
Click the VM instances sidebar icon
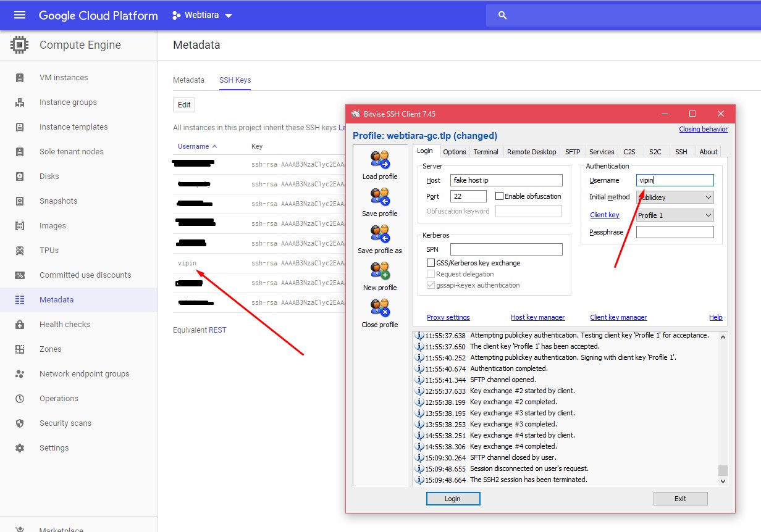click(20, 78)
